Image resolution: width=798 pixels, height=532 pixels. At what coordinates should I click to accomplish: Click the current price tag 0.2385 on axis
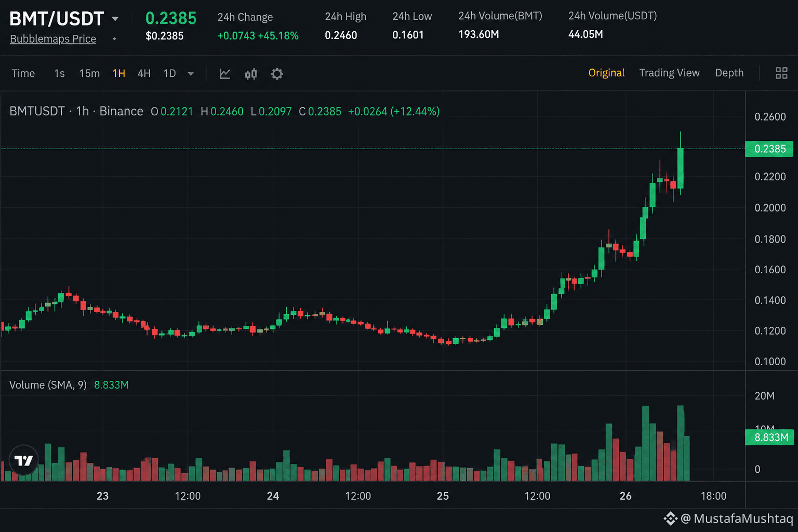click(x=769, y=149)
